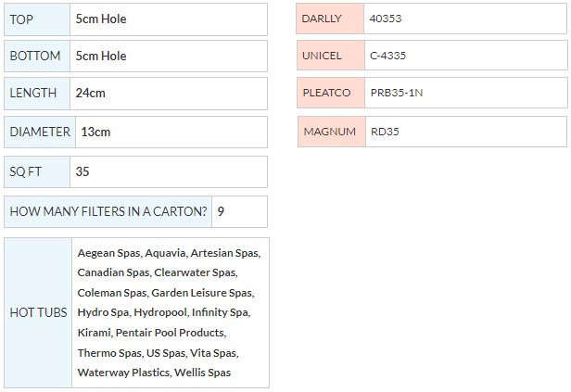Viewport: 571px width, 392px height.
Task: Click the How Many Filters in a Carton label
Action: tap(108, 211)
